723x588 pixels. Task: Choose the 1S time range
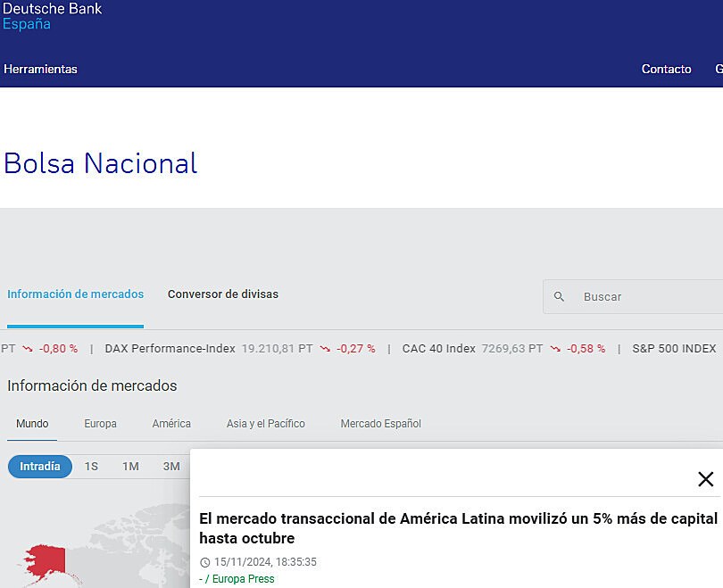tap(91, 467)
